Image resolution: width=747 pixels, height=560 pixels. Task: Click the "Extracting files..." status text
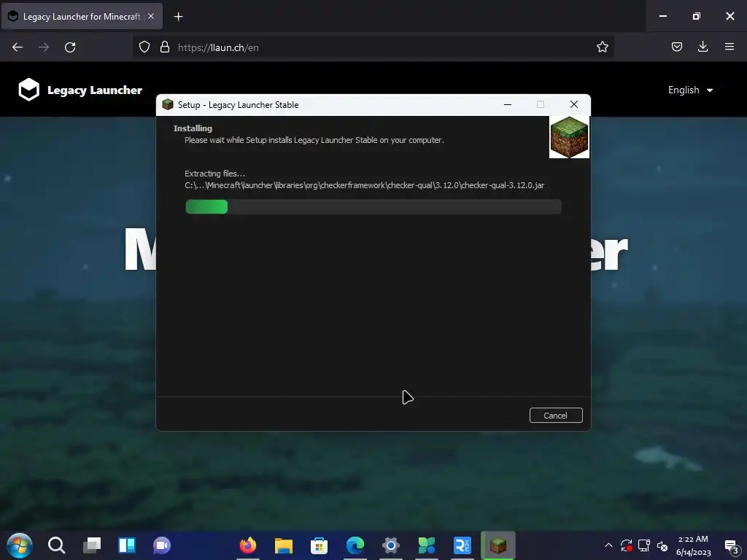click(x=214, y=174)
